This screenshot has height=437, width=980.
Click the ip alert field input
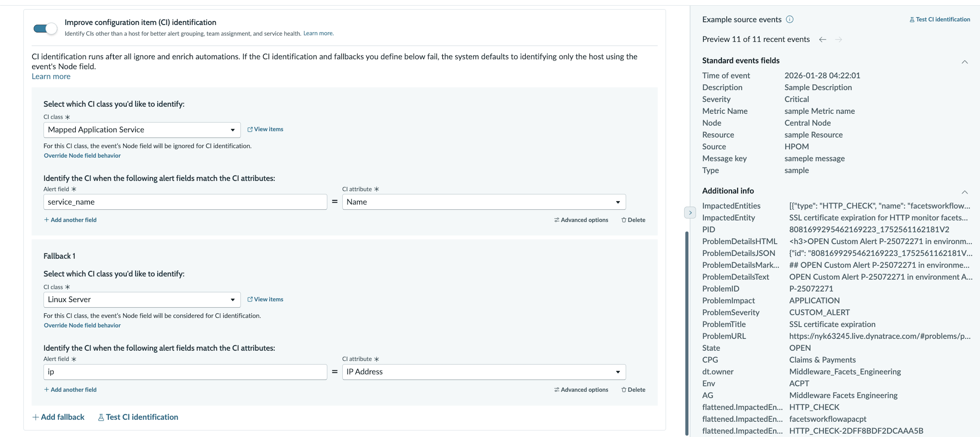coord(185,372)
